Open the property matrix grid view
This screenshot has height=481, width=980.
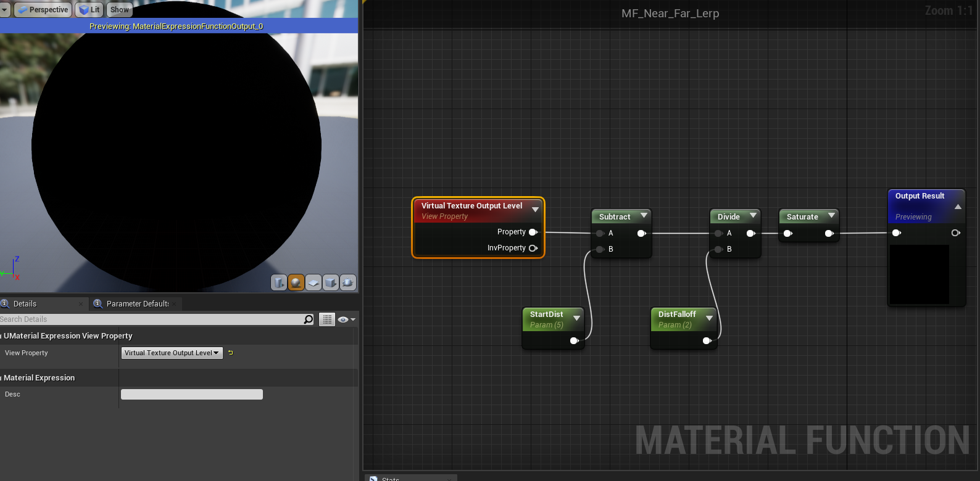pos(327,319)
